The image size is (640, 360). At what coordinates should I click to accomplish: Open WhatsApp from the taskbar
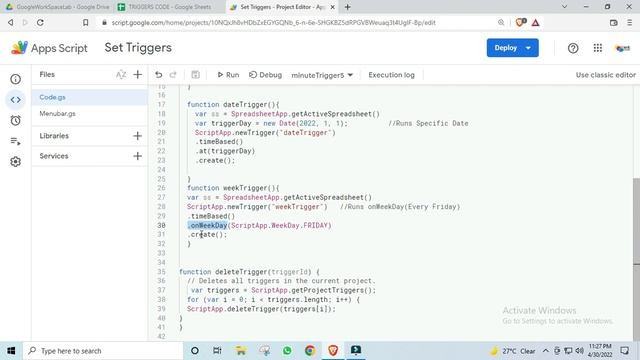287,350
